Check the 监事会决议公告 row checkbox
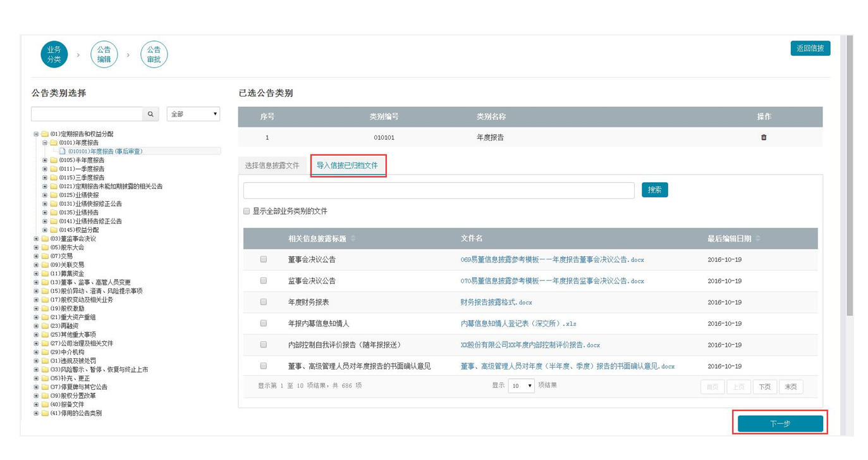 click(264, 280)
